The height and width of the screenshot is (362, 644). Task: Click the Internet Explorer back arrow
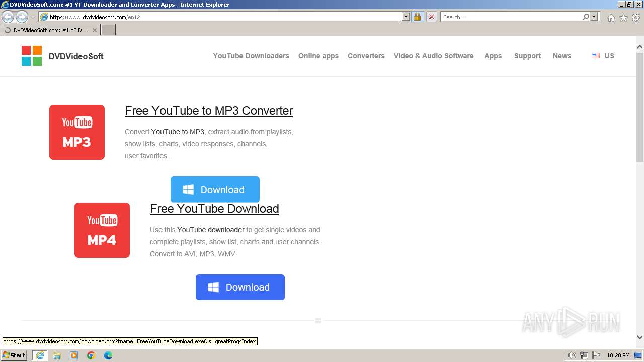[x=8, y=17]
